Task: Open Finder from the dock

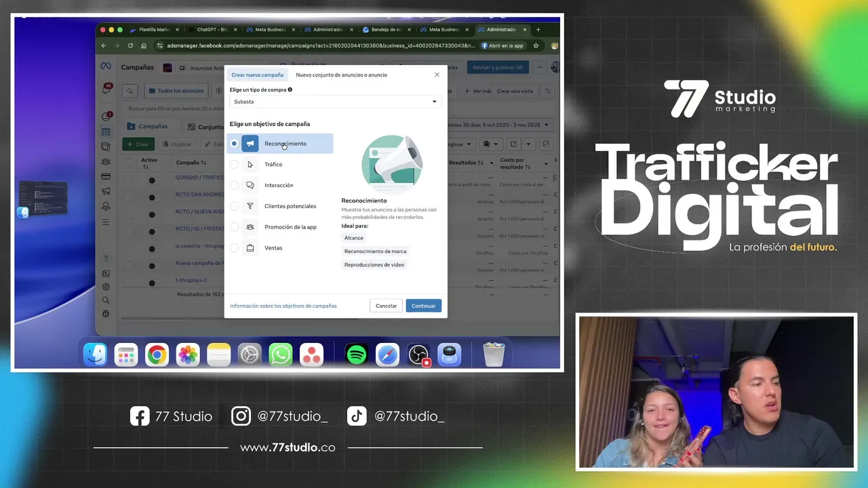Action: [x=95, y=354]
